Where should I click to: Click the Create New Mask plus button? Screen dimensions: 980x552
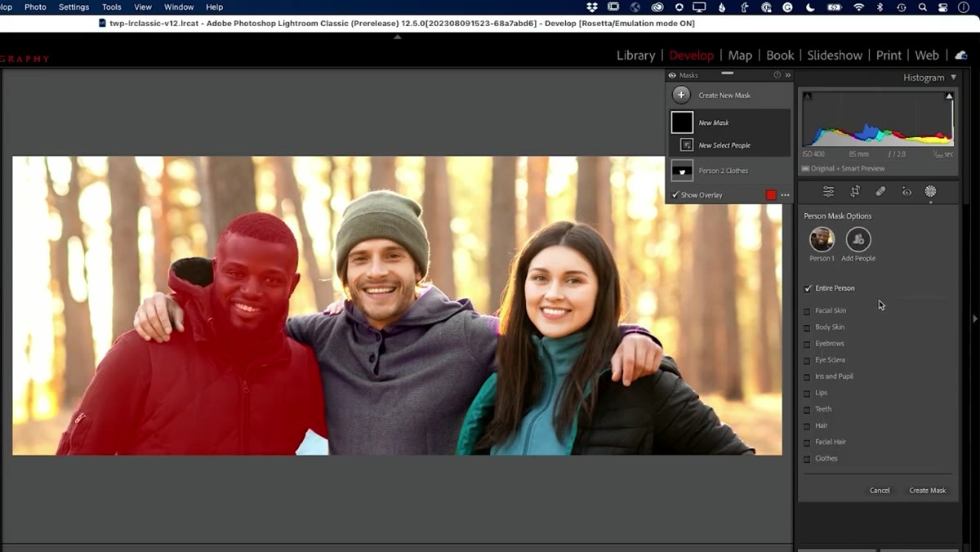[681, 95]
